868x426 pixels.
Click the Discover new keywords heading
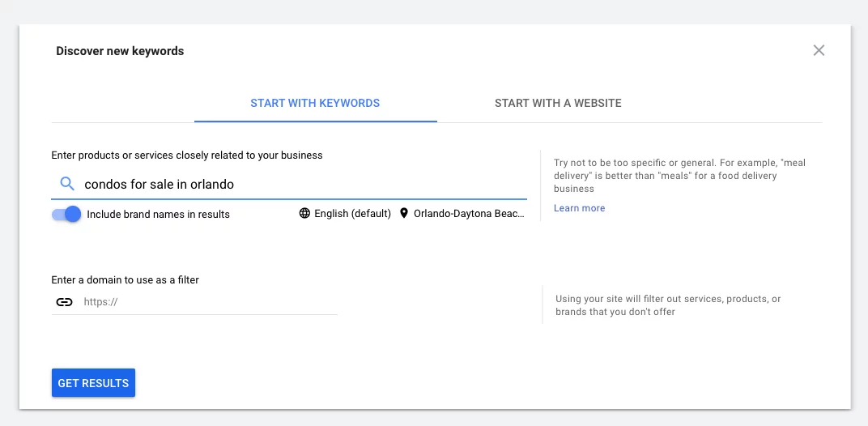click(x=120, y=51)
